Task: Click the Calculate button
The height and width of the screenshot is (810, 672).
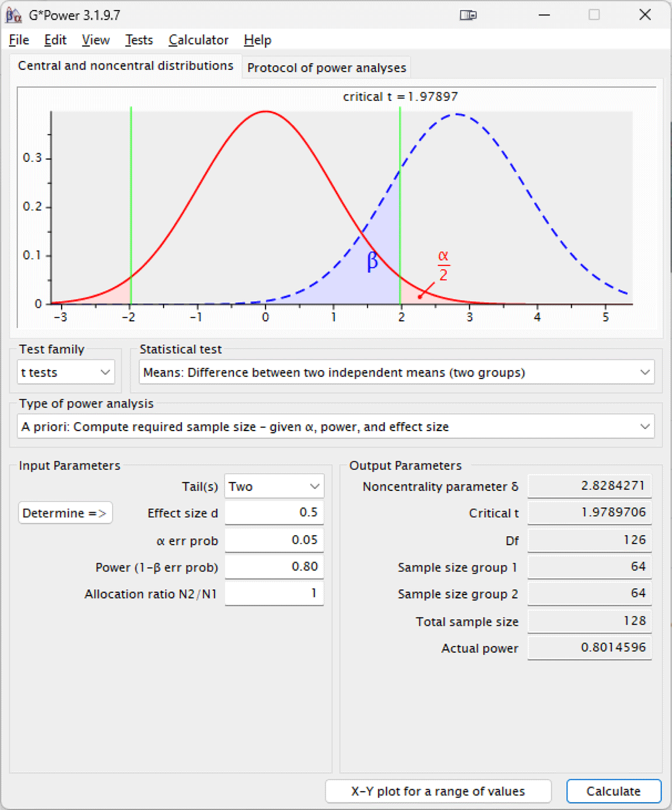Action: [x=614, y=791]
